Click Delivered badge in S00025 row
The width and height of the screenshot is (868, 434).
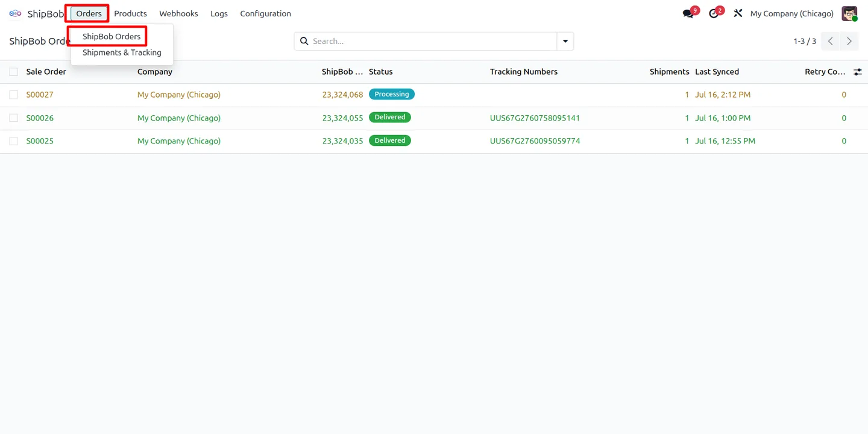[390, 140]
